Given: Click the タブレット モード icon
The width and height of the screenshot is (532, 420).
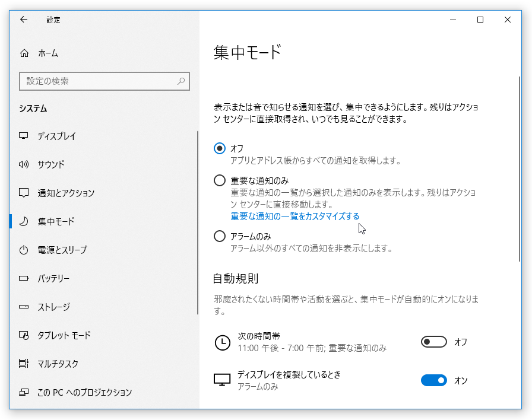Looking at the screenshot, I should point(23,335).
